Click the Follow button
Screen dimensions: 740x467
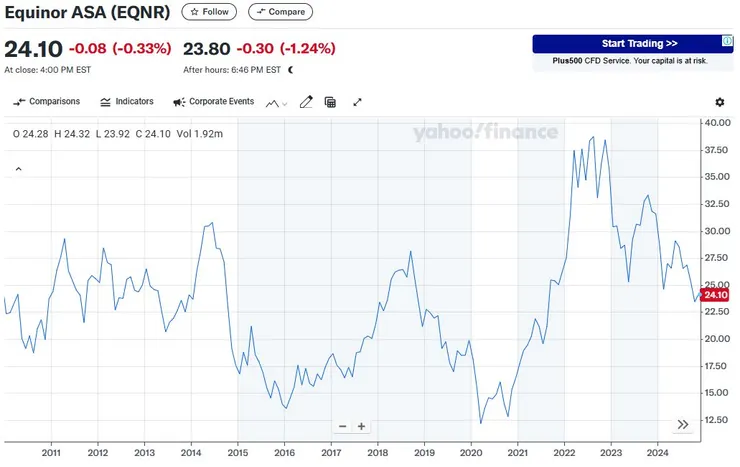click(x=209, y=12)
